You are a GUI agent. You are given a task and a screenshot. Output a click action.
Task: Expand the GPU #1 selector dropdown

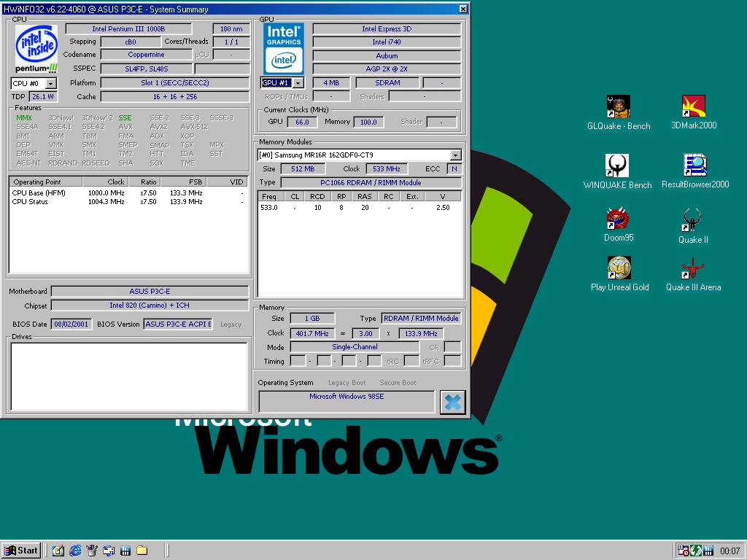(298, 83)
